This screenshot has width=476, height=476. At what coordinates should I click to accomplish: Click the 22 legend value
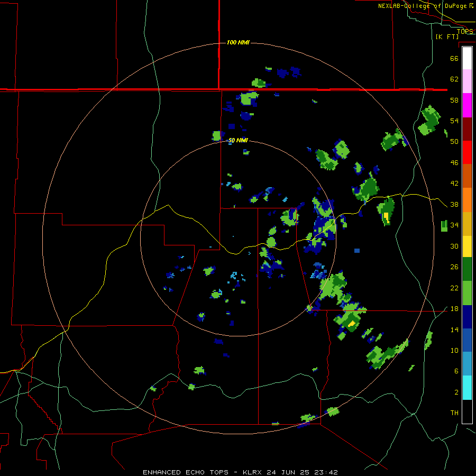pos(454,288)
